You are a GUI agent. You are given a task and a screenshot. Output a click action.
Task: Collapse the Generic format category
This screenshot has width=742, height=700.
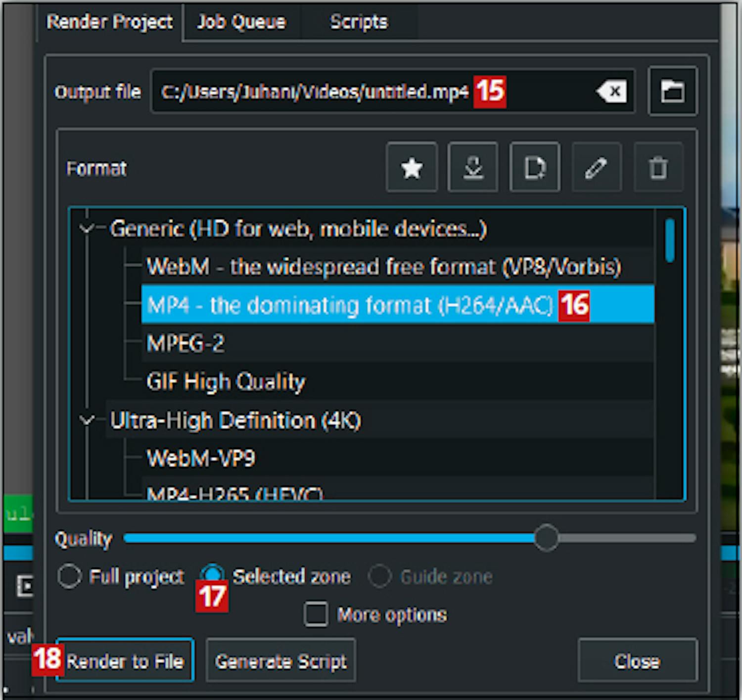pos(87,229)
